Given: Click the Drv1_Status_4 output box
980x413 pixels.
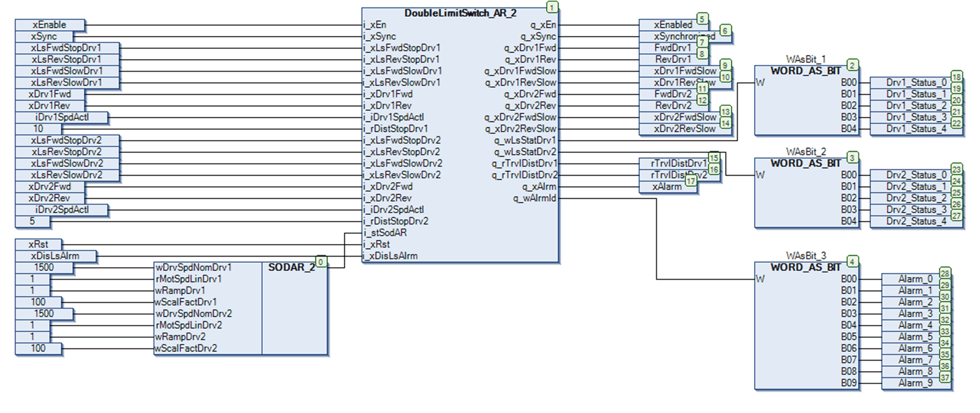Looking at the screenshot, I should pos(916,129).
